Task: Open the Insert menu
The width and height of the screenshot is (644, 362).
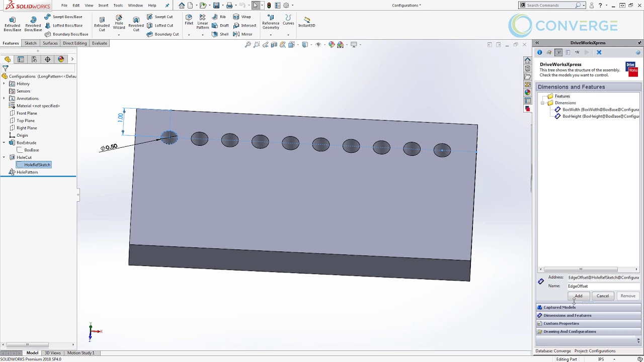Action: (x=103, y=5)
